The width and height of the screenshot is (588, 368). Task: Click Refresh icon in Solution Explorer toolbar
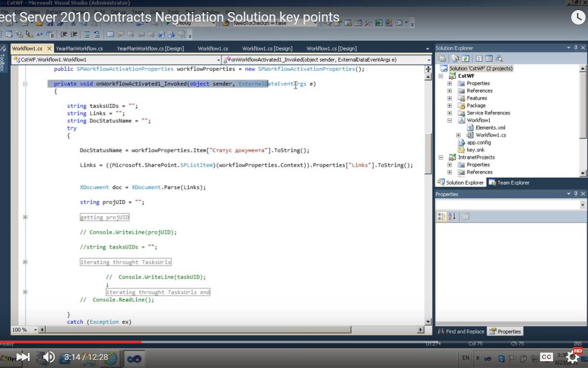coord(466,58)
